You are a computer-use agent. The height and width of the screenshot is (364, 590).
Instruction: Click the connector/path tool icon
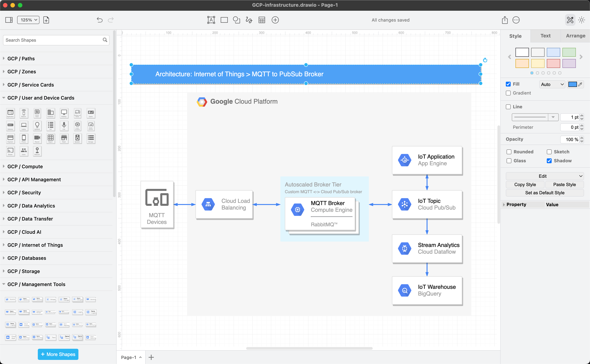pos(249,20)
